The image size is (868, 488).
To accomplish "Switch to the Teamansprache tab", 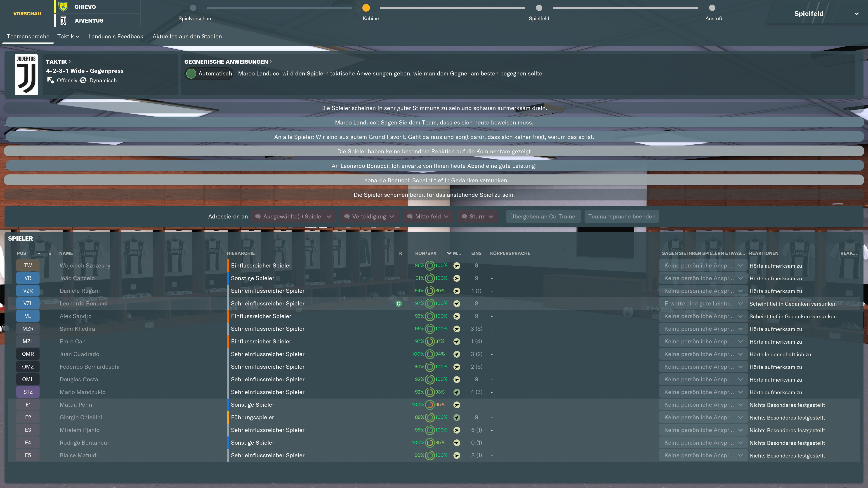I will click(28, 36).
